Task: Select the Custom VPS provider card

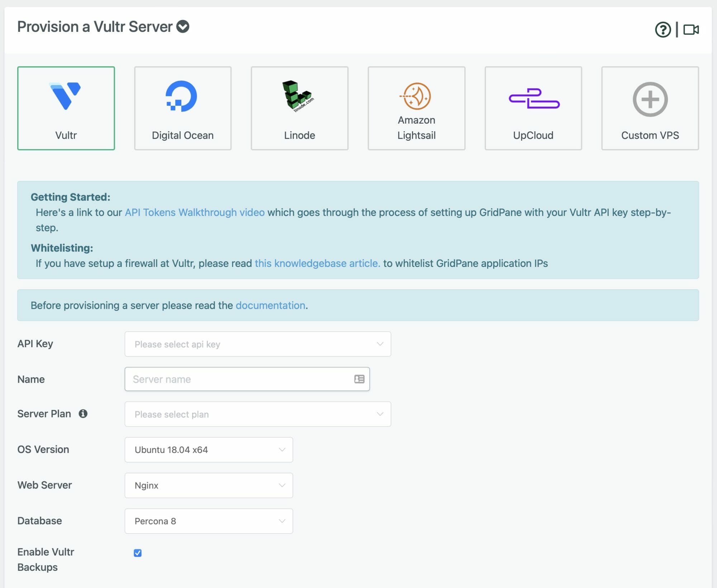Action: [650, 108]
